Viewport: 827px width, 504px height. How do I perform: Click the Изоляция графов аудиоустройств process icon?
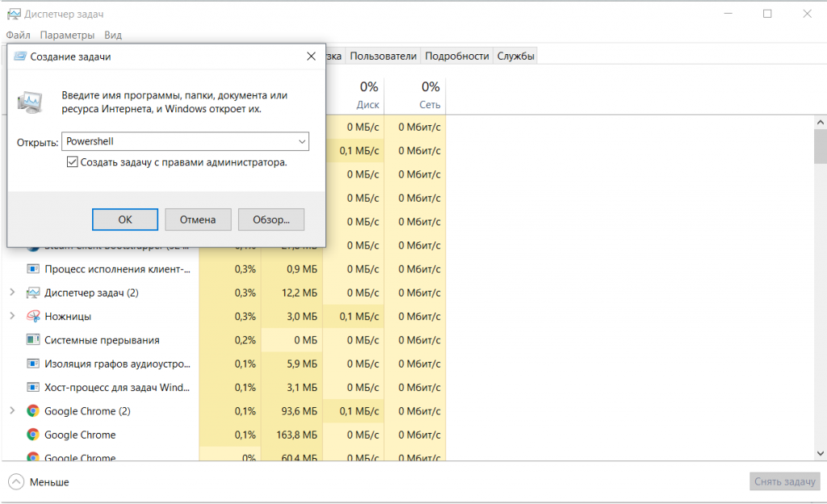pos(33,363)
